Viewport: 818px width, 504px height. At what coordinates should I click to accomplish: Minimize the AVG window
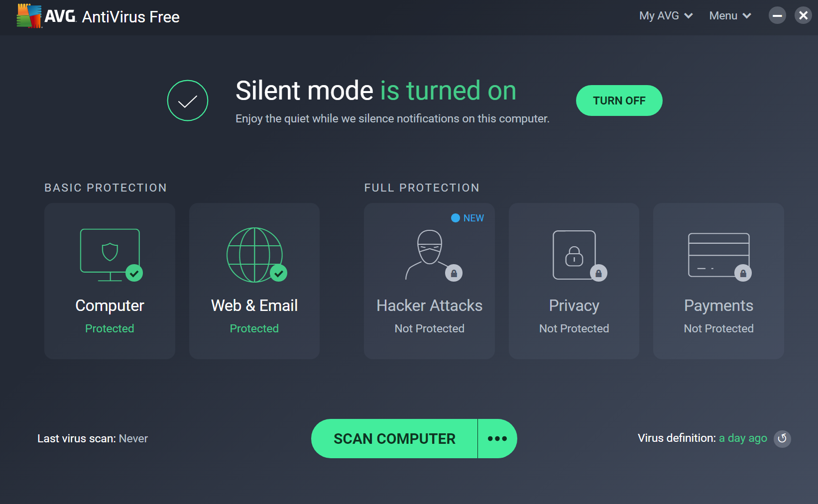coord(777,16)
